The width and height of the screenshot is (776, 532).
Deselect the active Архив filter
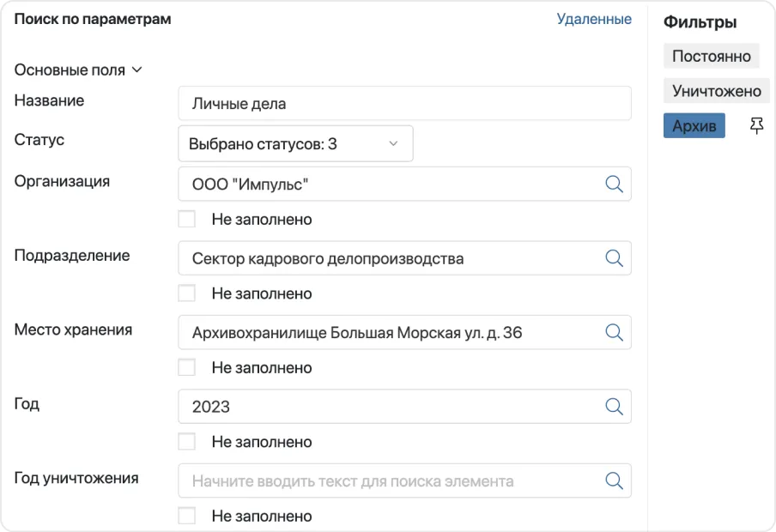(694, 126)
